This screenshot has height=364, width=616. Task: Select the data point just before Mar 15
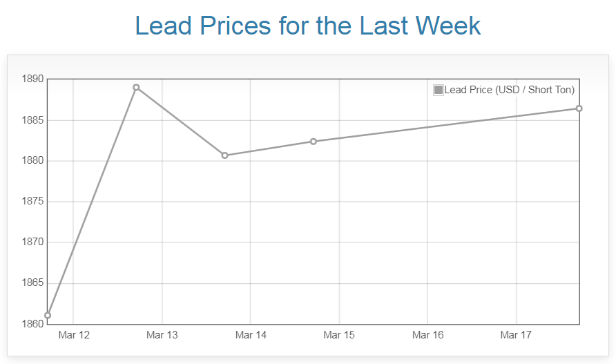coord(313,142)
